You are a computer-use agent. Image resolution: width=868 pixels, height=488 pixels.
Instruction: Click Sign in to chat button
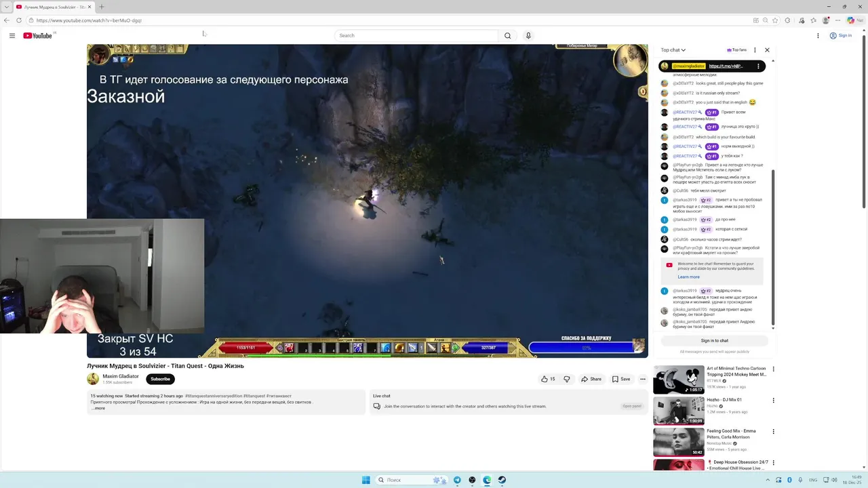point(714,341)
